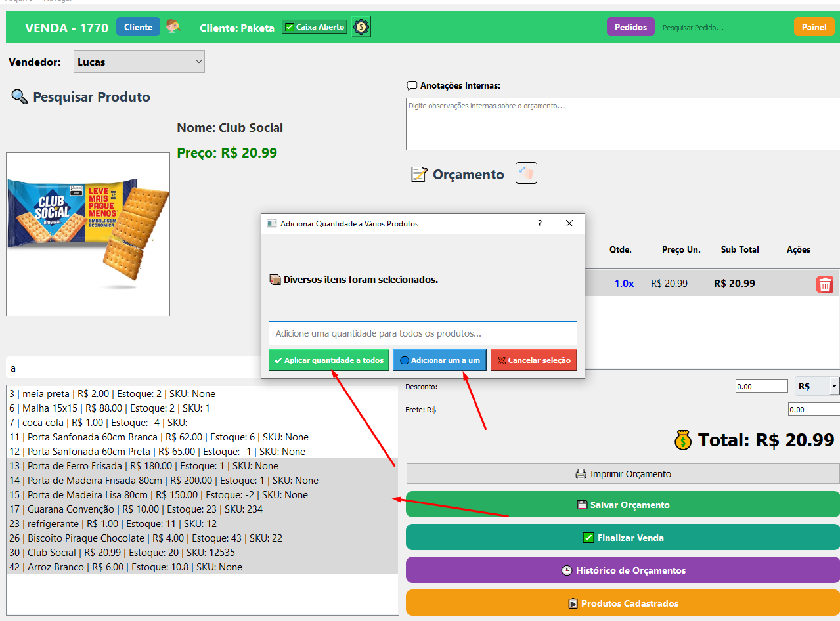Click the clear budget eraser icon
The image size is (840, 621).
point(526,173)
